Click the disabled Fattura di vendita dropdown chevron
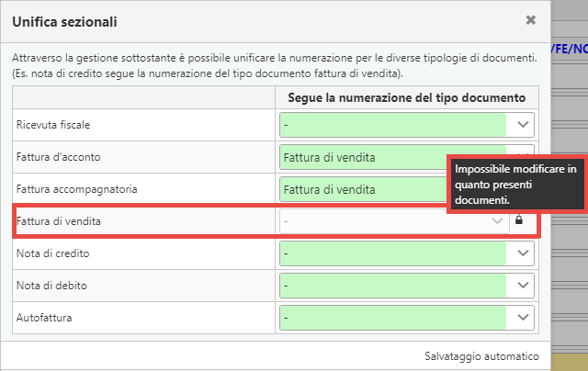This screenshot has height=371, width=588. pyautogui.click(x=497, y=220)
